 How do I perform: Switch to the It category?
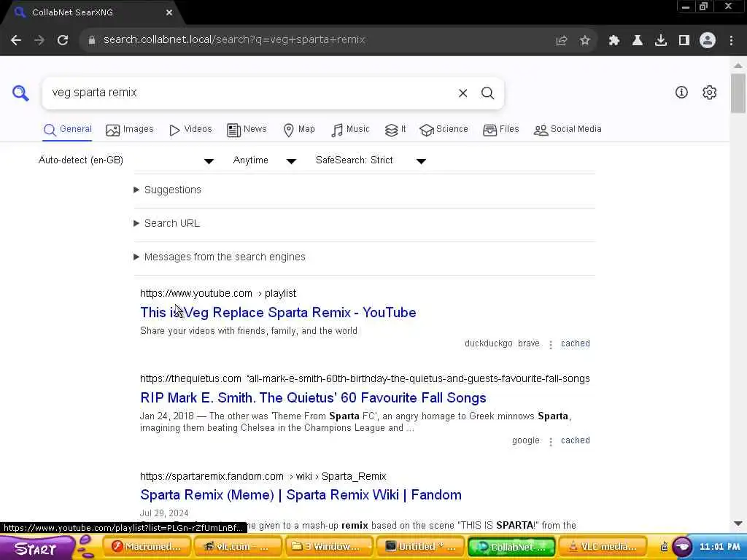click(x=395, y=130)
